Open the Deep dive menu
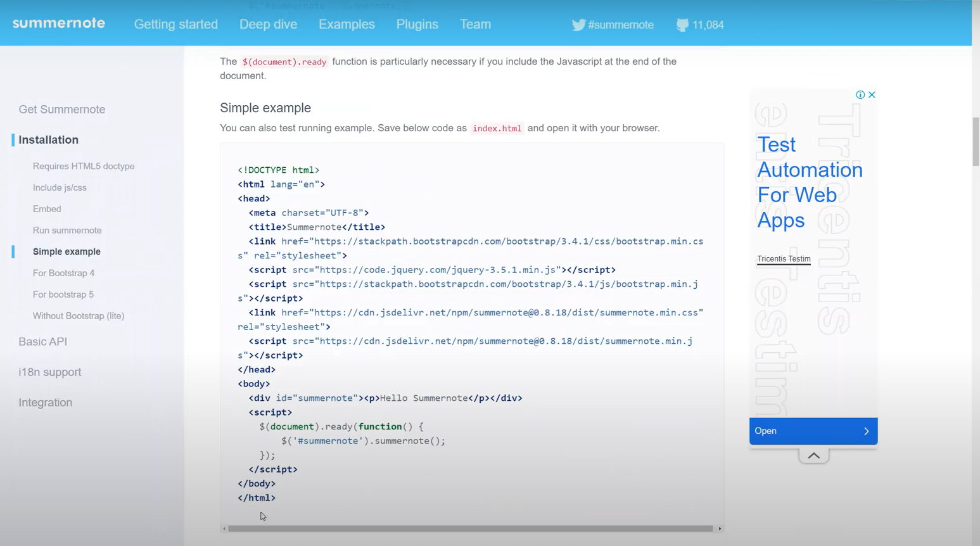The height and width of the screenshot is (546, 980). pyautogui.click(x=268, y=24)
